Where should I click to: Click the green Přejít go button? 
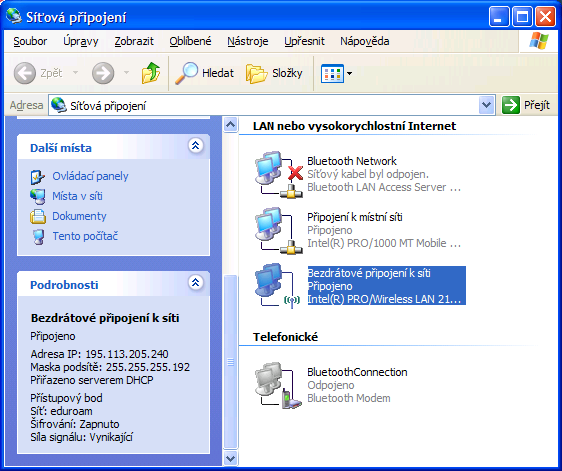click(526, 105)
